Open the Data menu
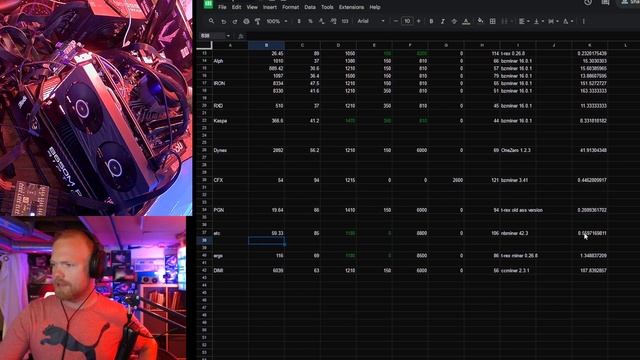Image resolution: width=640 pixels, height=360 pixels. tap(310, 7)
